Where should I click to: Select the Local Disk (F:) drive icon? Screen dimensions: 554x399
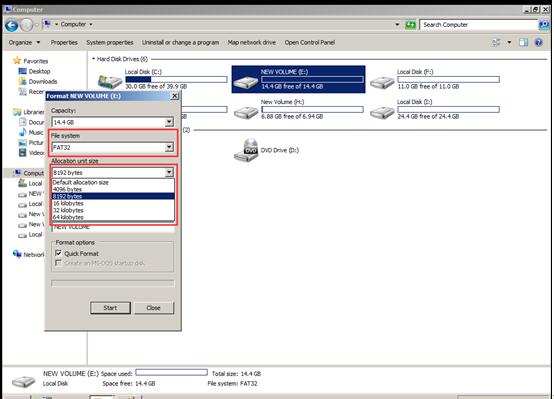pos(382,82)
